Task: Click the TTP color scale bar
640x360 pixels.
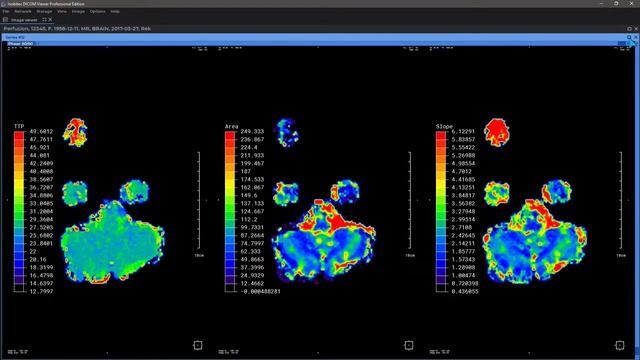Action: (x=19, y=211)
